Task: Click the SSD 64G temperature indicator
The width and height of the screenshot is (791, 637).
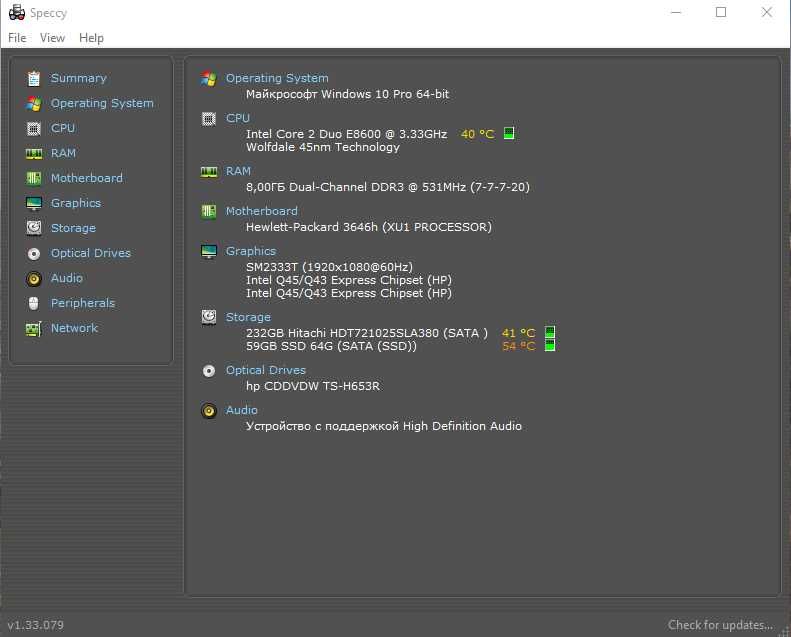Action: click(x=550, y=345)
